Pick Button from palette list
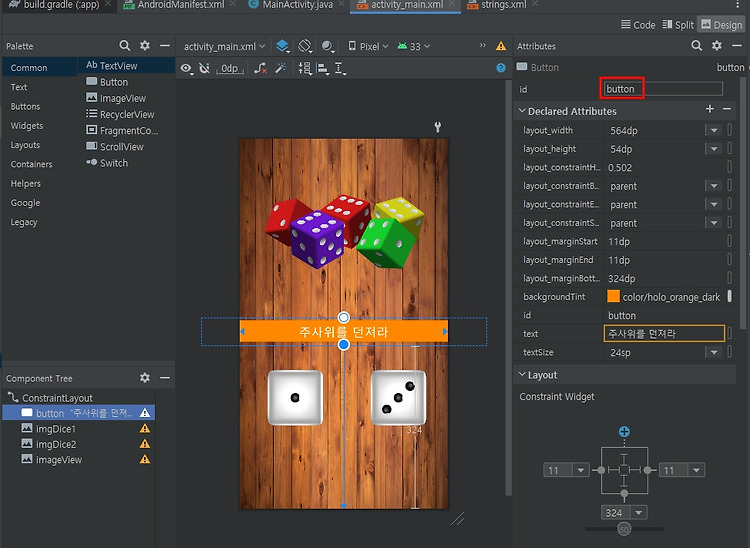The image size is (750, 548). click(107, 82)
